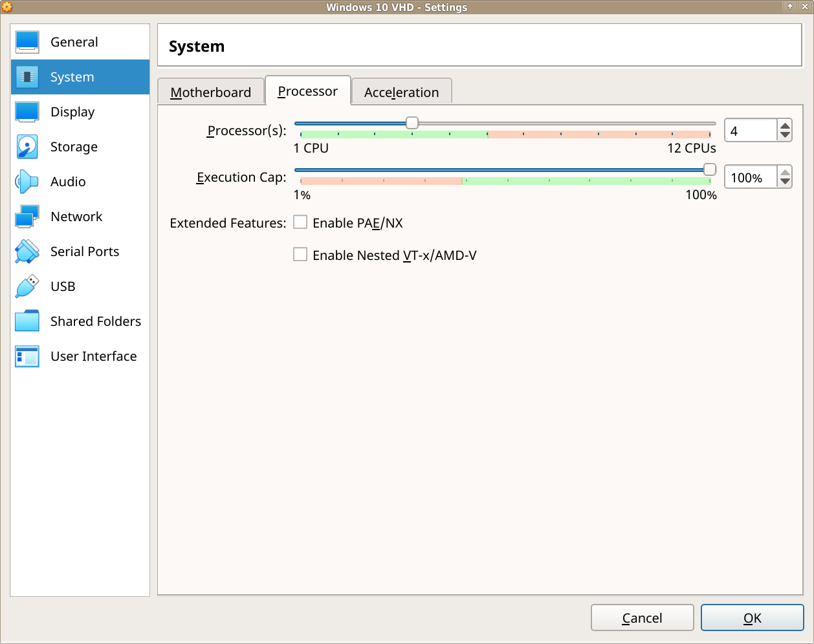Image resolution: width=814 pixels, height=644 pixels.
Task: Enable the PAE/NX checkbox
Action: click(300, 222)
